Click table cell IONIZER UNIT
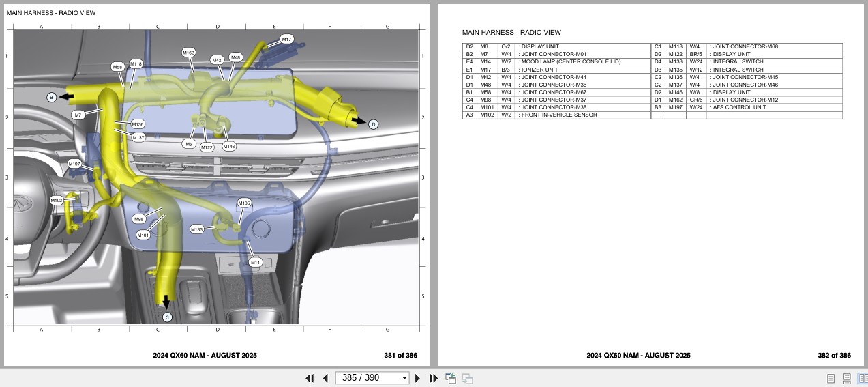This screenshot has width=868, height=387. click(583, 70)
